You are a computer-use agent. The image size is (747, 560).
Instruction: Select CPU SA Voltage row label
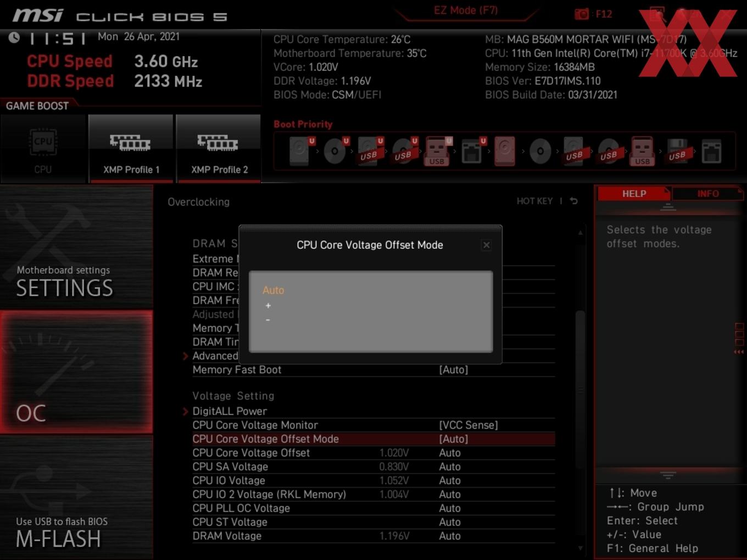click(230, 467)
